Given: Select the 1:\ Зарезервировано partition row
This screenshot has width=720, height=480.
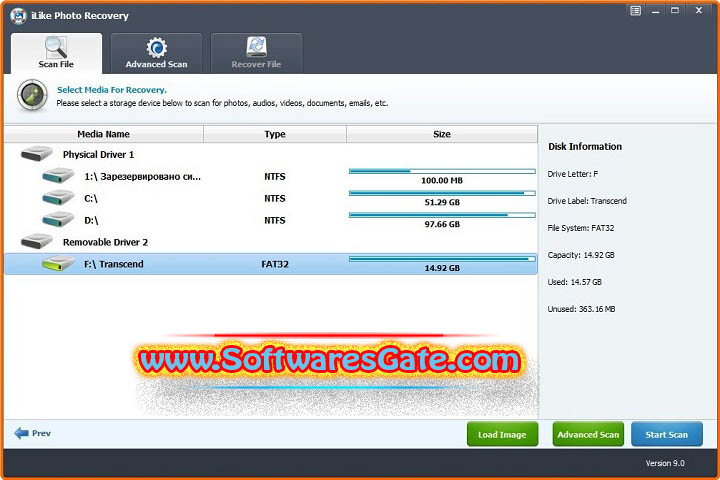Looking at the screenshot, I should coord(271,176).
